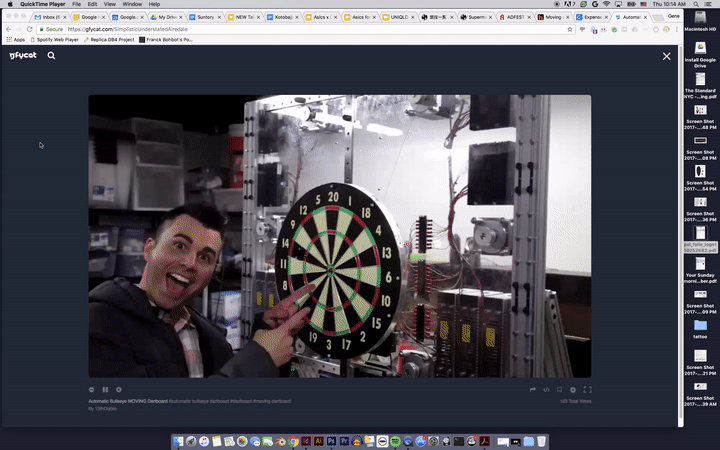Click the share arrow icon under video
This screenshot has height=450, width=720.
(x=532, y=390)
